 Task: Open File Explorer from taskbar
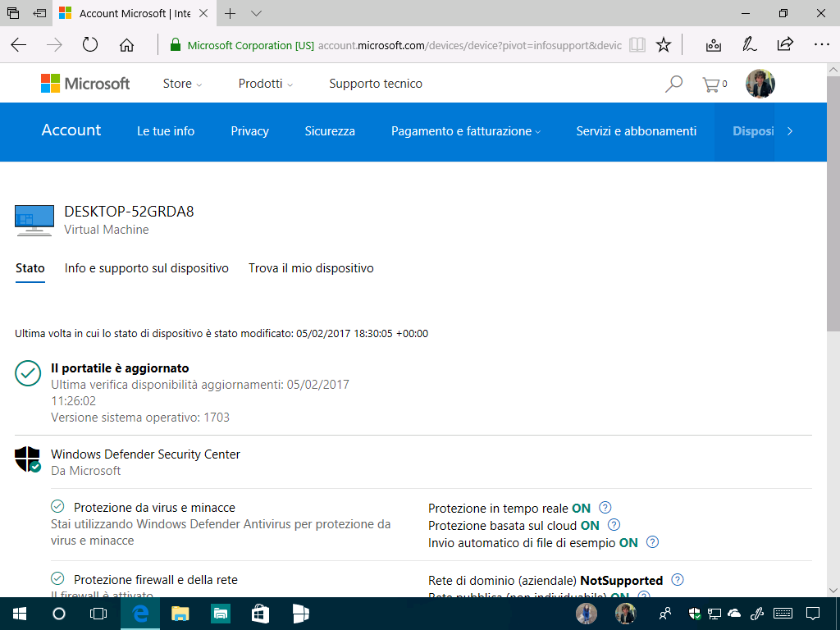pos(180,614)
